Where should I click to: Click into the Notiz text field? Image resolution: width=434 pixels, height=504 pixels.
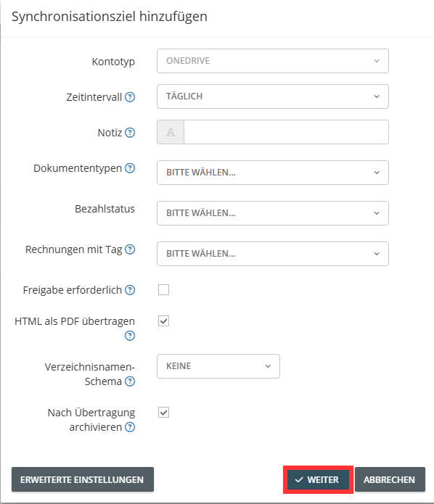point(286,132)
